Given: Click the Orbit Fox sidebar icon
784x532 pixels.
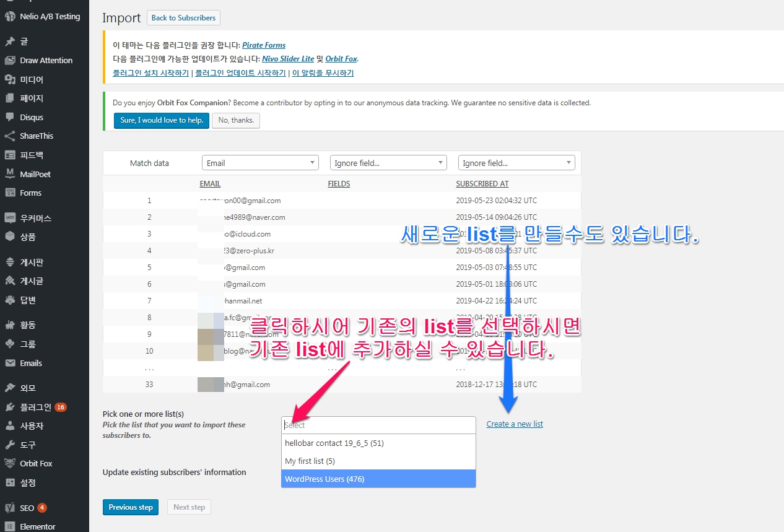Looking at the screenshot, I should pos(10,463).
